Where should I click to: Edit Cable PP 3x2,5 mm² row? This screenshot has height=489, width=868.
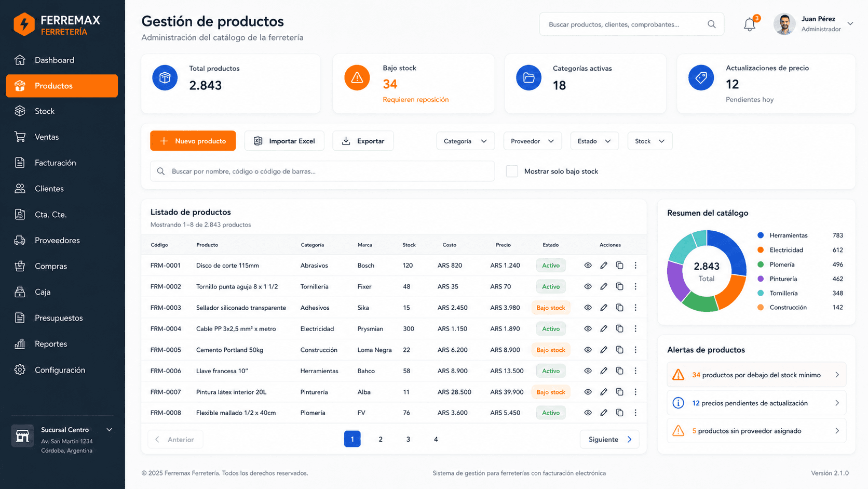[604, 329]
